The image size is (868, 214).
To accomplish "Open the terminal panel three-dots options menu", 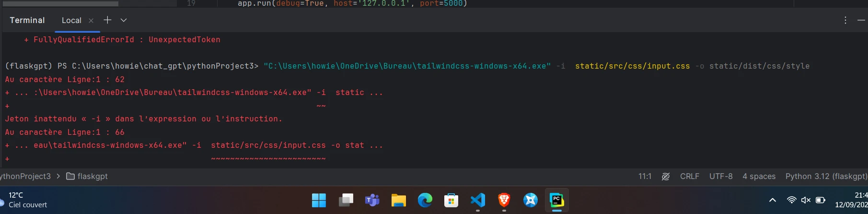I will (x=845, y=20).
